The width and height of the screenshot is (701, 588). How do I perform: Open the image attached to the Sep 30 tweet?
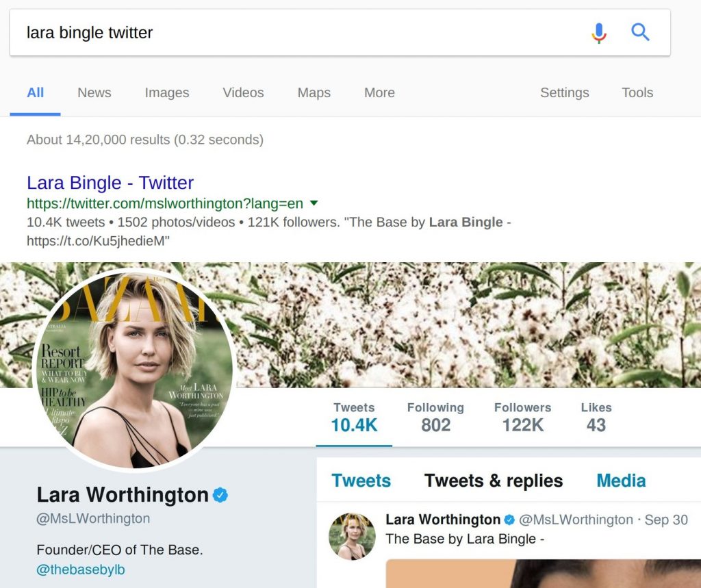click(x=543, y=574)
